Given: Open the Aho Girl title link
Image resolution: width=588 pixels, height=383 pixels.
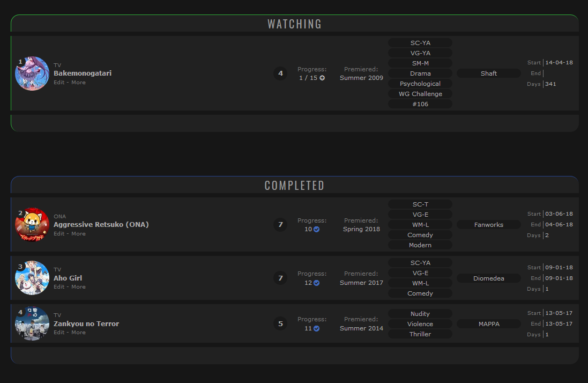Looking at the screenshot, I should tap(68, 278).
